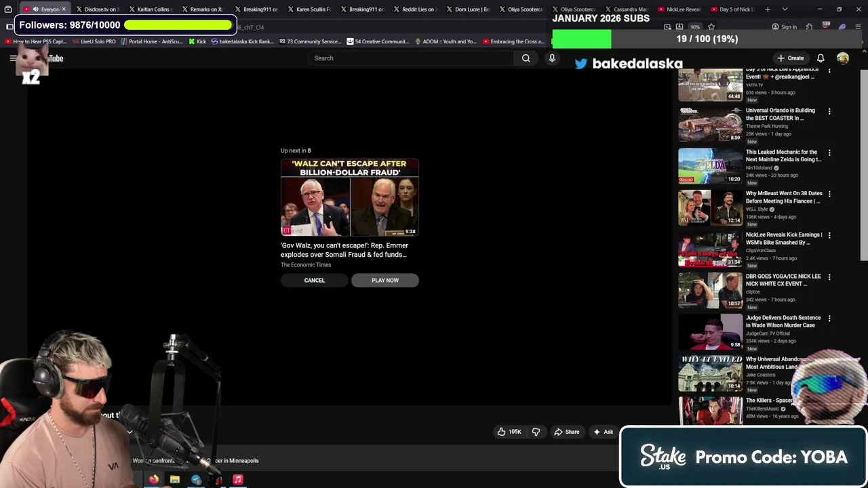Open Firefox from the taskbar
Screen dimensions: 868x488
[x=154, y=480]
